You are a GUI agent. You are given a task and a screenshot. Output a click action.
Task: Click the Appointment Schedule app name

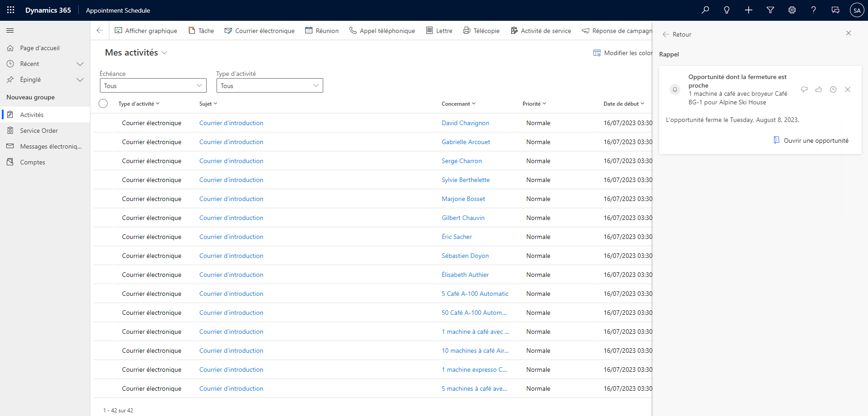pos(118,10)
